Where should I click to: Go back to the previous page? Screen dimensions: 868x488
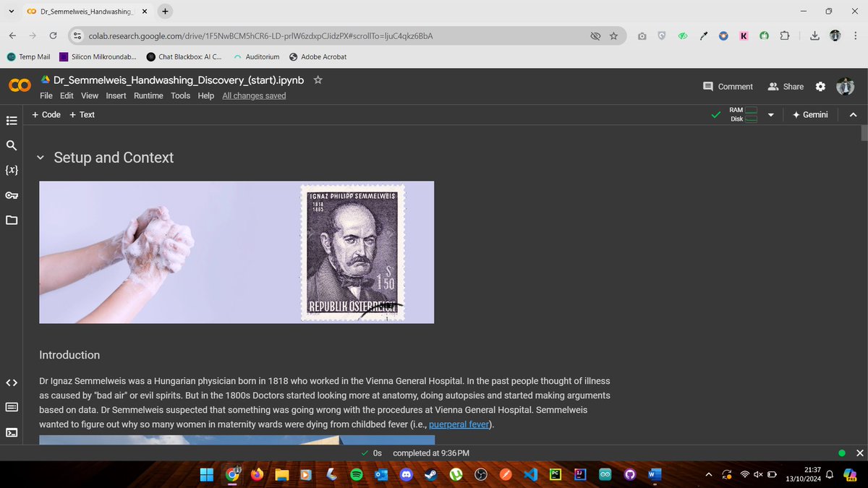(12, 35)
